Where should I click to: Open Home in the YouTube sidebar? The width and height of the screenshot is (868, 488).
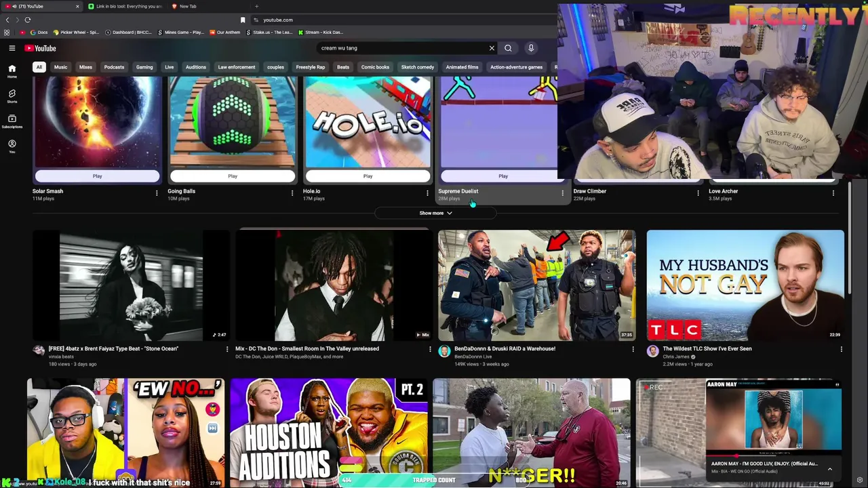pos(12,71)
